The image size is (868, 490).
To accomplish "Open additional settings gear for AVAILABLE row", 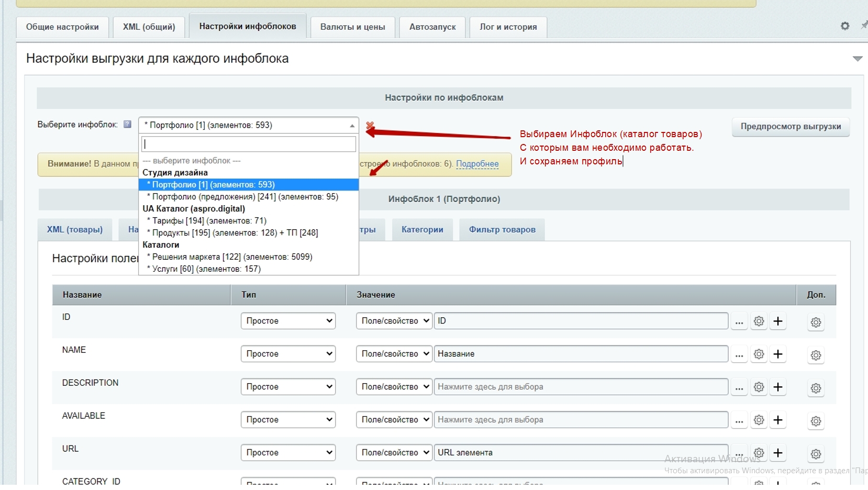I will 816,421.
